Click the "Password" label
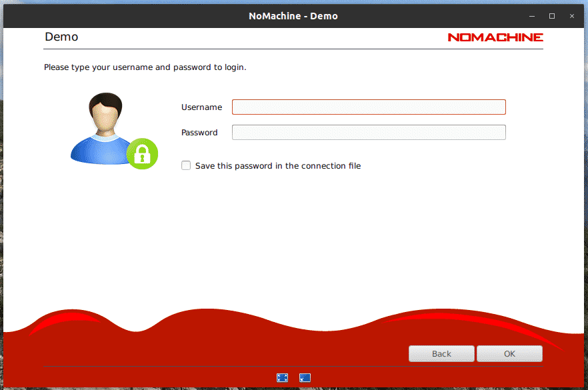This screenshot has height=390, width=588. pos(199,133)
